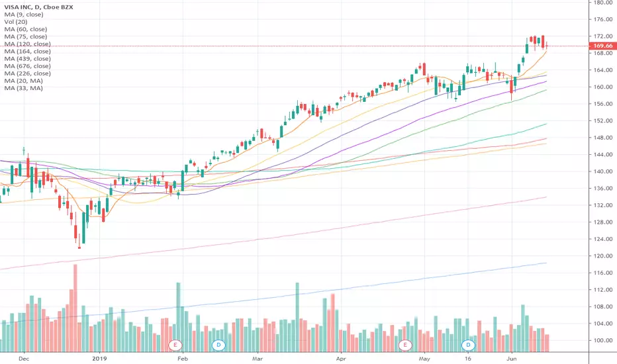This screenshot has width=617, height=364.
Task: Click the MA (226, close) legend entry
Action: [27, 73]
